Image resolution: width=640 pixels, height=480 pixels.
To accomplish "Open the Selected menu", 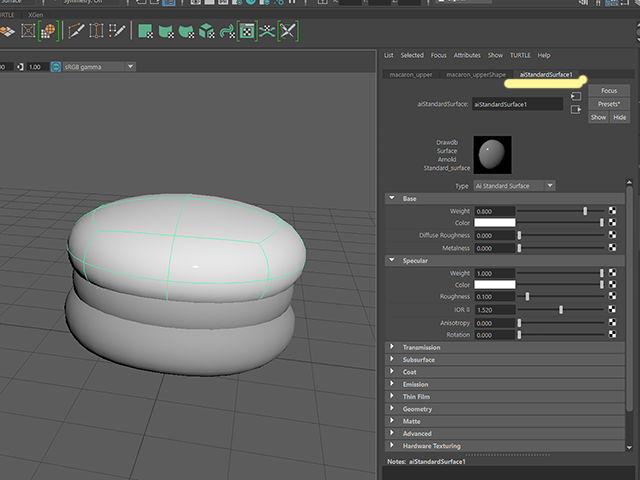I will (x=412, y=55).
